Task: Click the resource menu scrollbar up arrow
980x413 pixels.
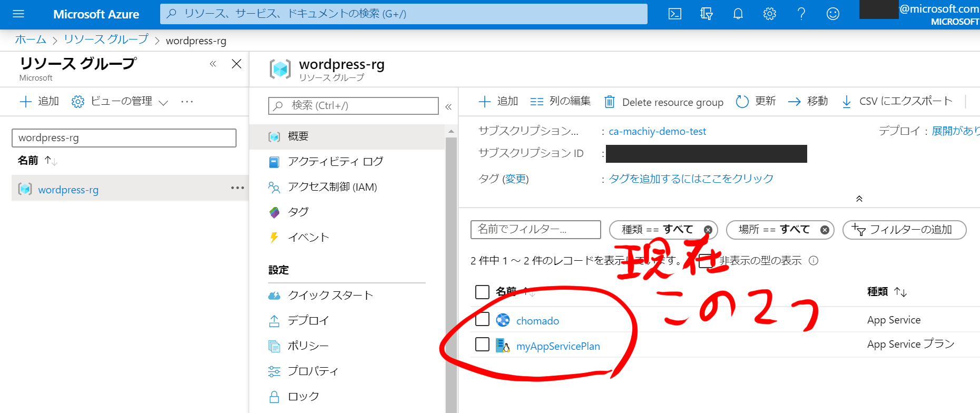Action: 451,131
